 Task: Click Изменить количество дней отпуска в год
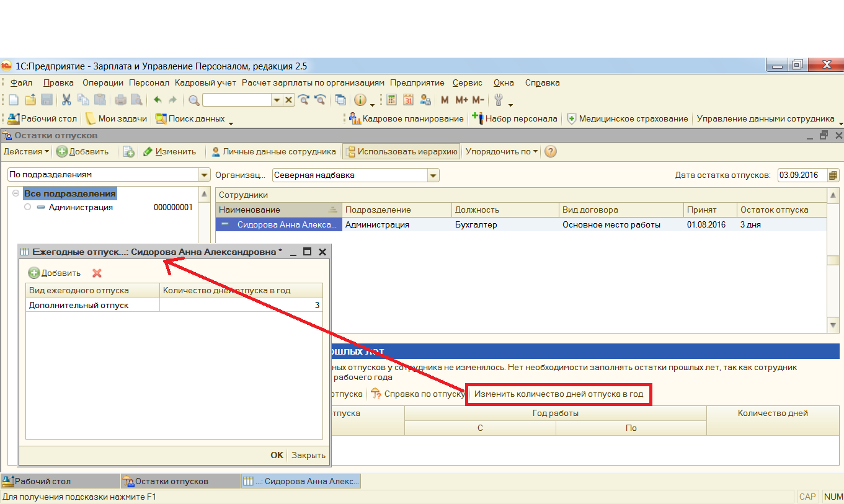click(559, 394)
